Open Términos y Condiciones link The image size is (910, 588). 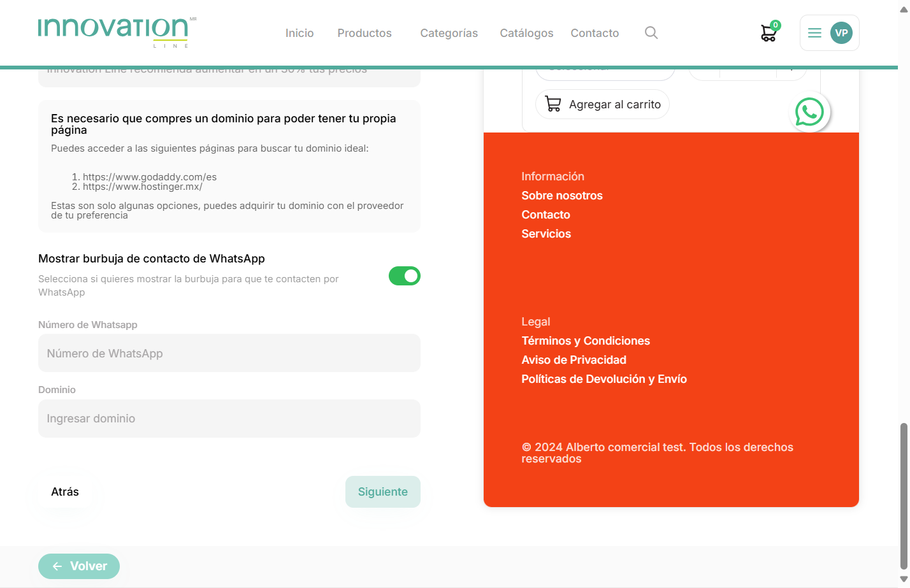coord(586,341)
